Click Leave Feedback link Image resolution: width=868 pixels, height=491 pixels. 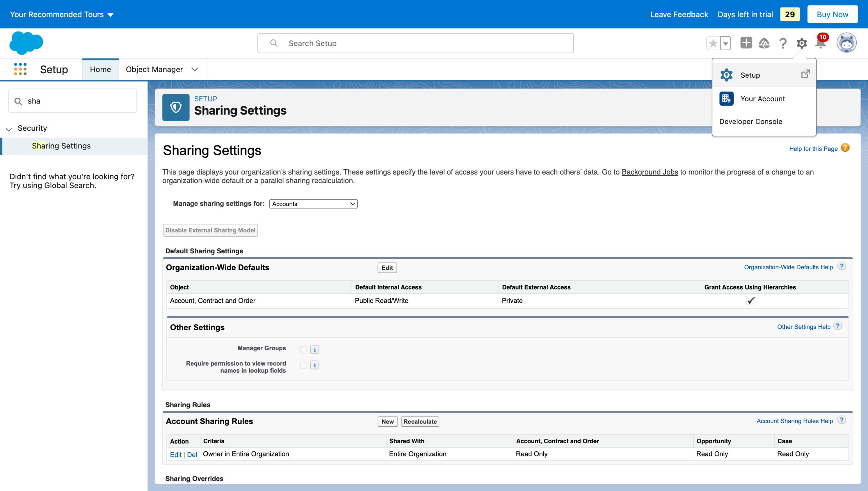coord(679,15)
